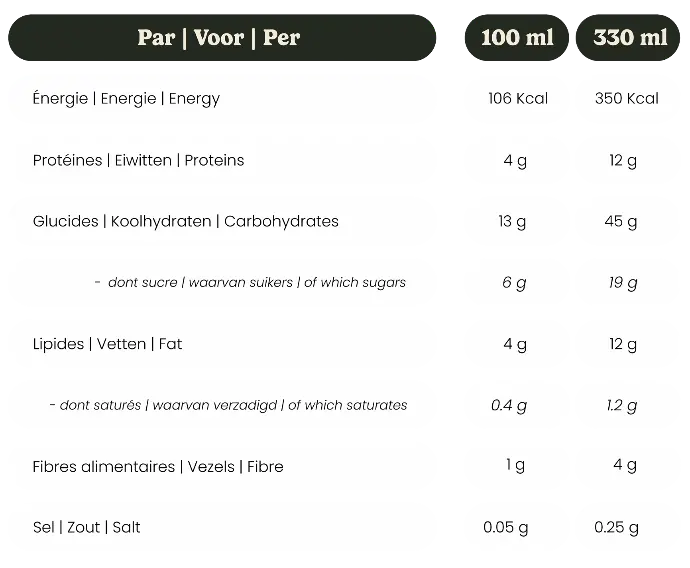The height and width of the screenshot is (568, 690).
Task: Select the 45 g carbohydrates value
Action: (623, 221)
